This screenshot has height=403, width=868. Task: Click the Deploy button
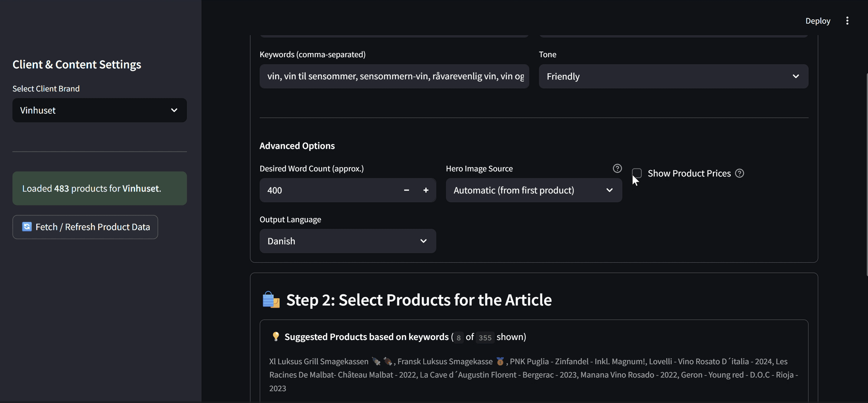click(818, 21)
